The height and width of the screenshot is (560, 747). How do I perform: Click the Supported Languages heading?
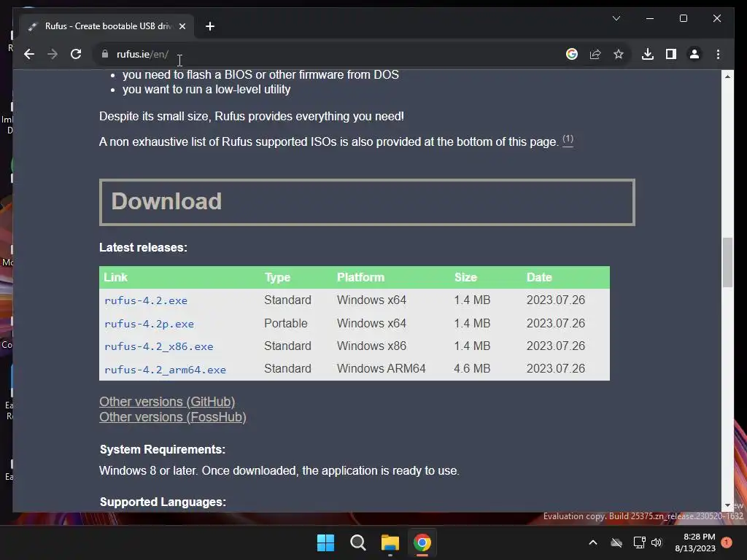pyautogui.click(x=163, y=502)
